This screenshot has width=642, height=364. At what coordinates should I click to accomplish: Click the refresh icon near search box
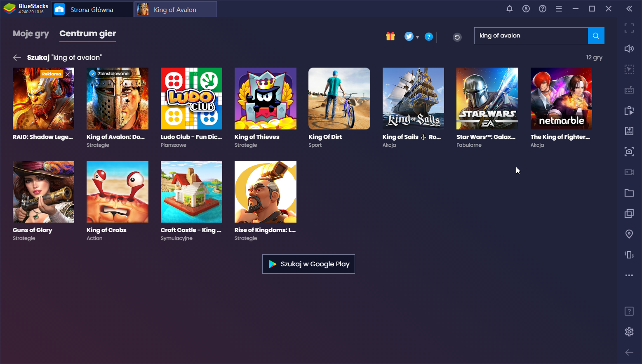pyautogui.click(x=457, y=37)
